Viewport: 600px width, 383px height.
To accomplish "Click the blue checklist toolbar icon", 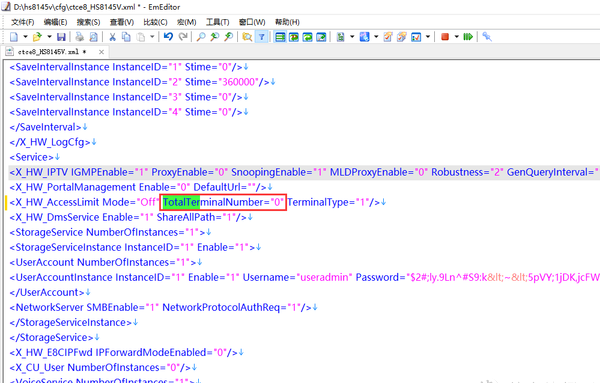I will (x=416, y=37).
